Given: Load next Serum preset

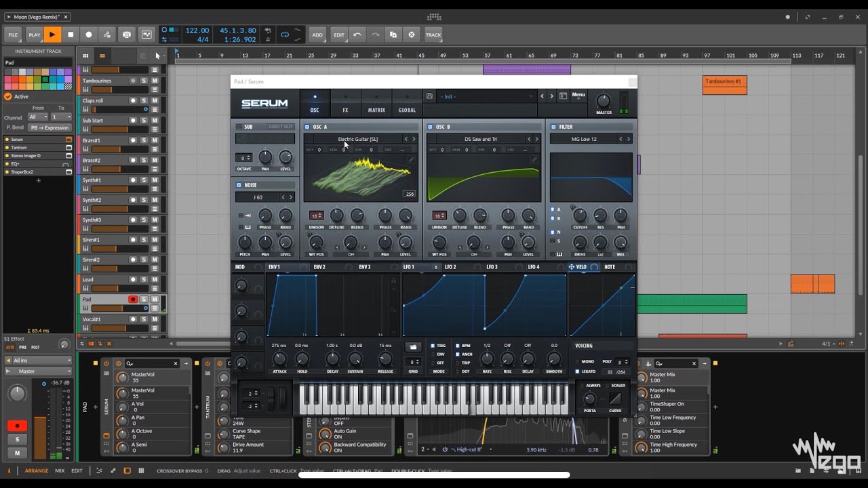Looking at the screenshot, I should point(551,96).
